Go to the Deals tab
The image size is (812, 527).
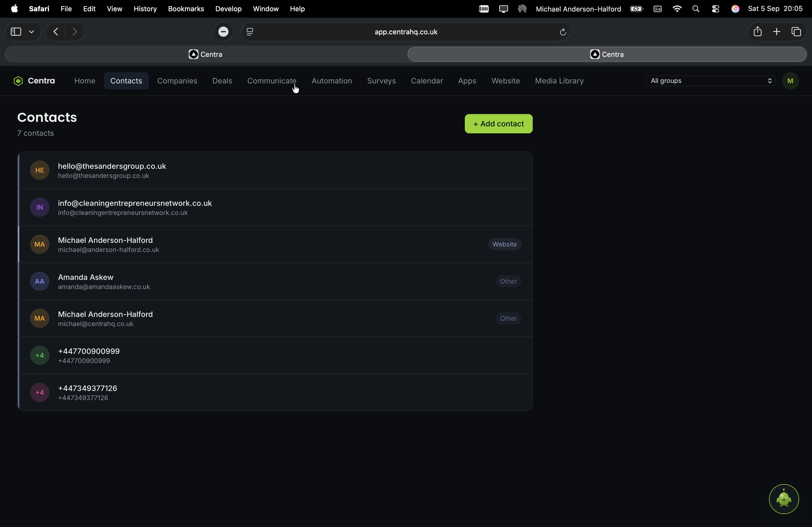pos(222,81)
